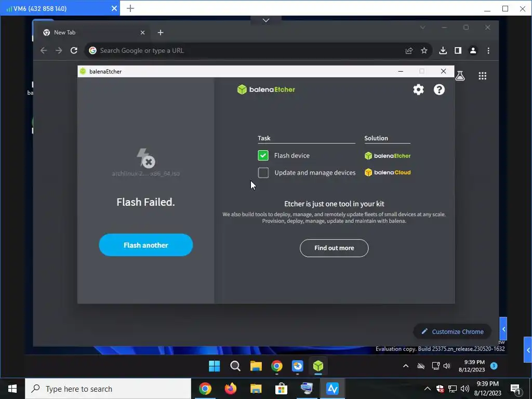532x399 pixels.
Task: Show host hidden tray icons
Action: pos(428,389)
